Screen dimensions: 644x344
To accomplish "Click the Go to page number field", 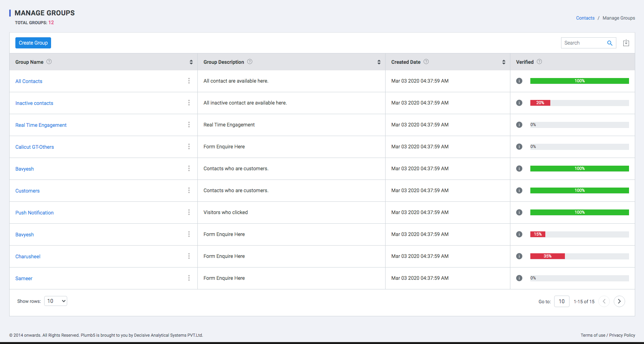I will (562, 301).
